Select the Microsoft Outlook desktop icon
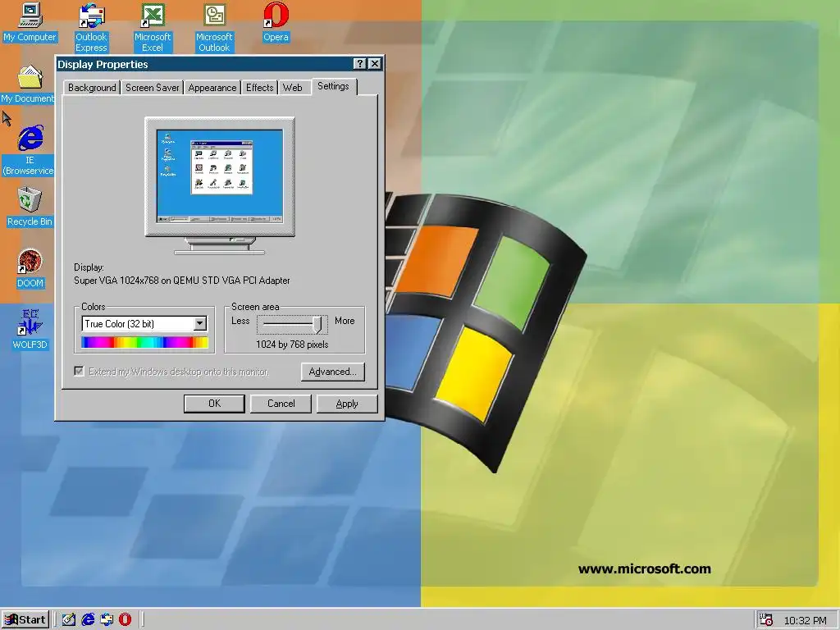 click(214, 28)
